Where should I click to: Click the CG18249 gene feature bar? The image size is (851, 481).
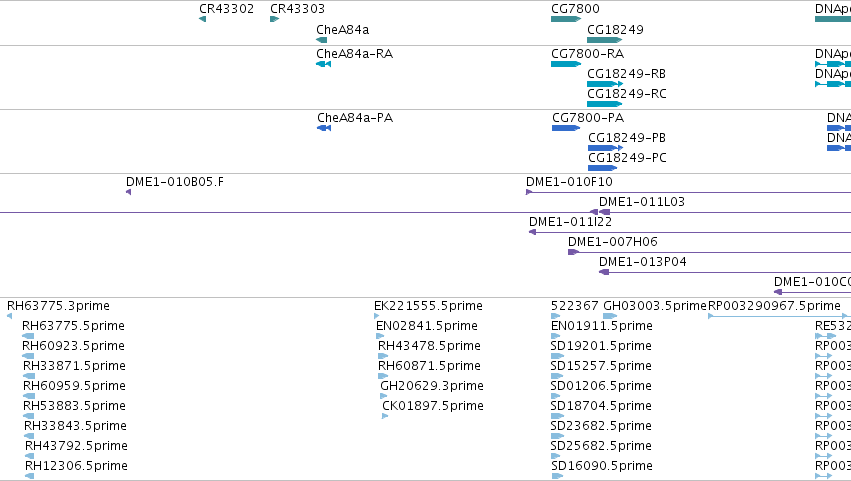(605, 40)
